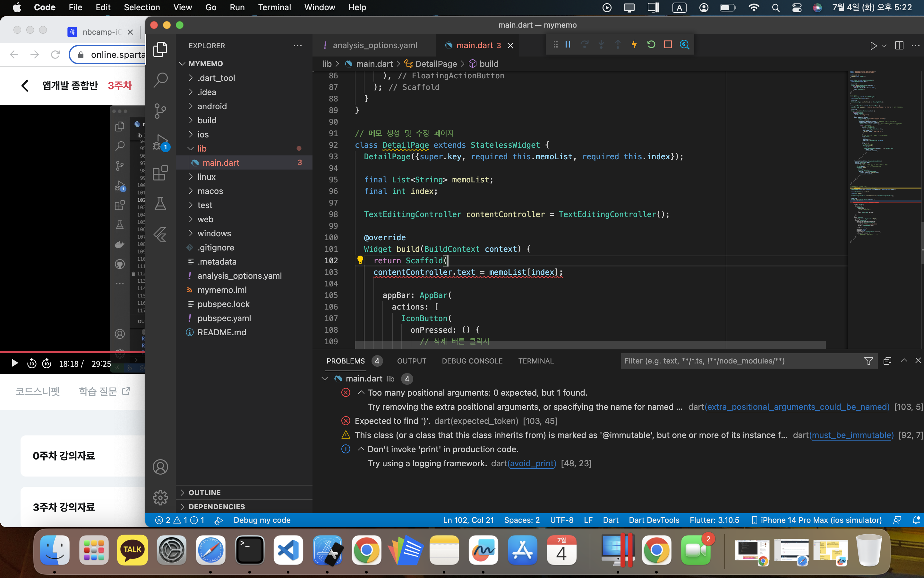Click the errors and warnings count in status bar

179,520
